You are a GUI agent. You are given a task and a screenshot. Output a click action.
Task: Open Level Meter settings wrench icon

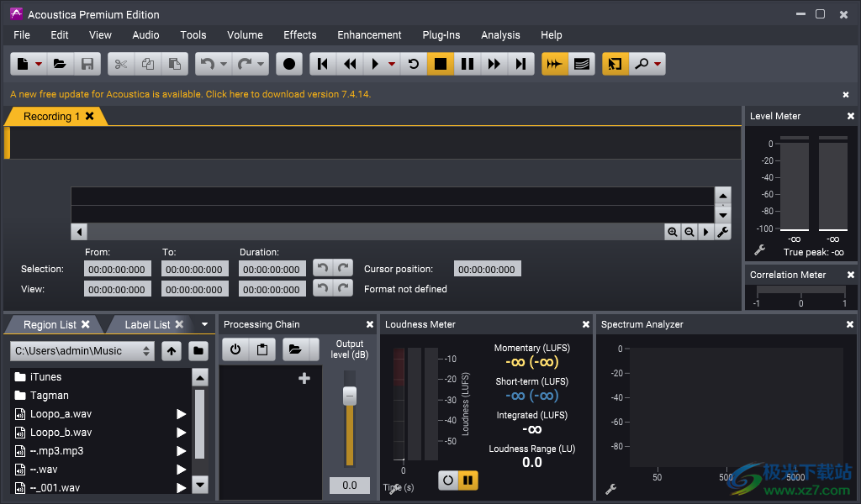click(x=759, y=250)
